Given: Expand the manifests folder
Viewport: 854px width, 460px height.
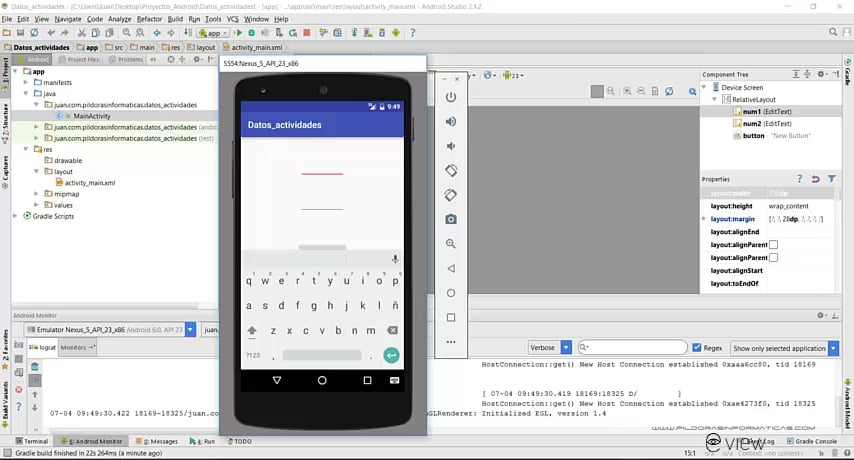Looking at the screenshot, I should 26,82.
